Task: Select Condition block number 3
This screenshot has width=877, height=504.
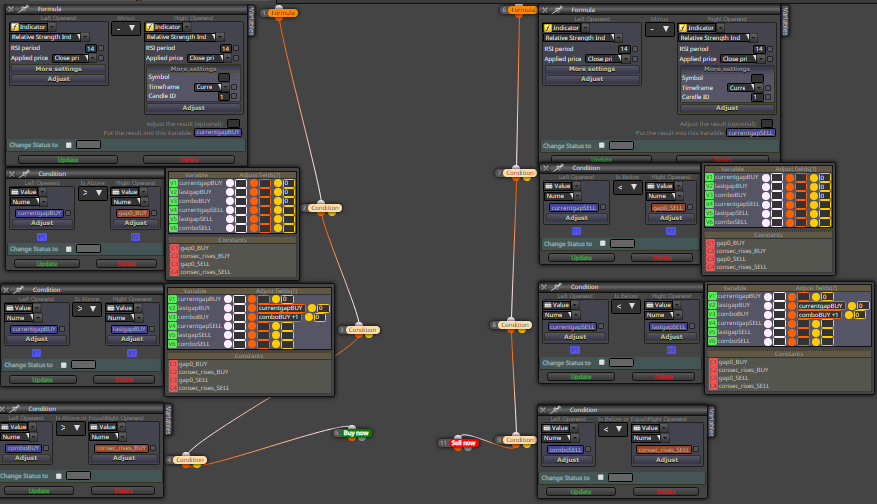Action: pyautogui.click(x=362, y=330)
